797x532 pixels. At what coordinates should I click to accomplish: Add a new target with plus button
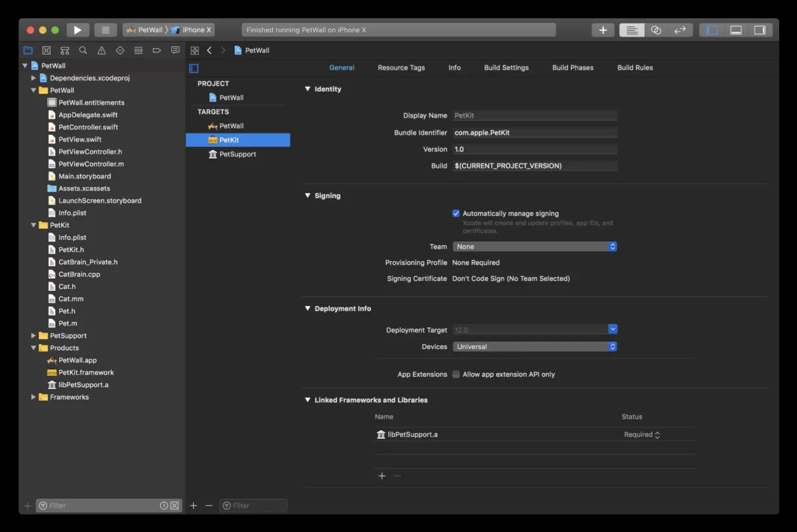point(193,505)
